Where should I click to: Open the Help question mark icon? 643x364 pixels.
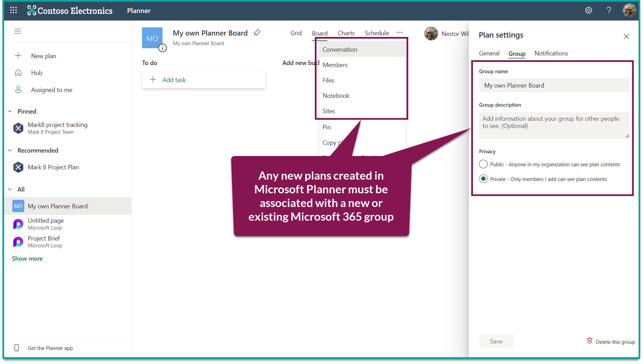(609, 10)
